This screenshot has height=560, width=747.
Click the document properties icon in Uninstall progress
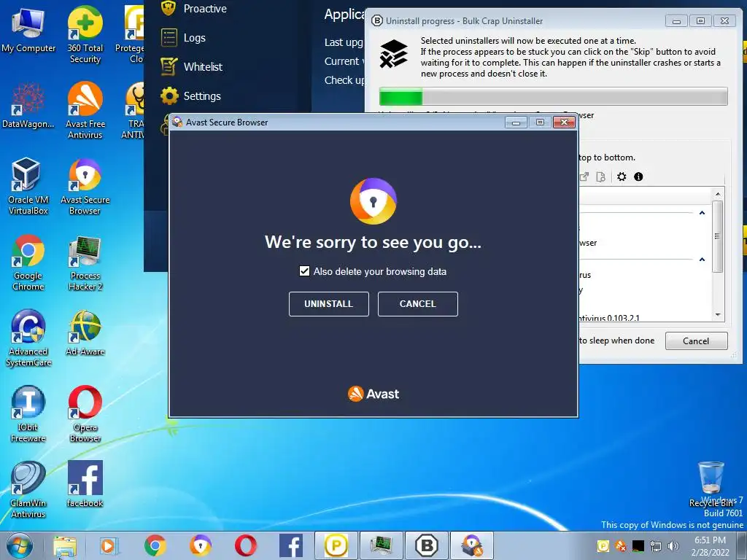(601, 176)
